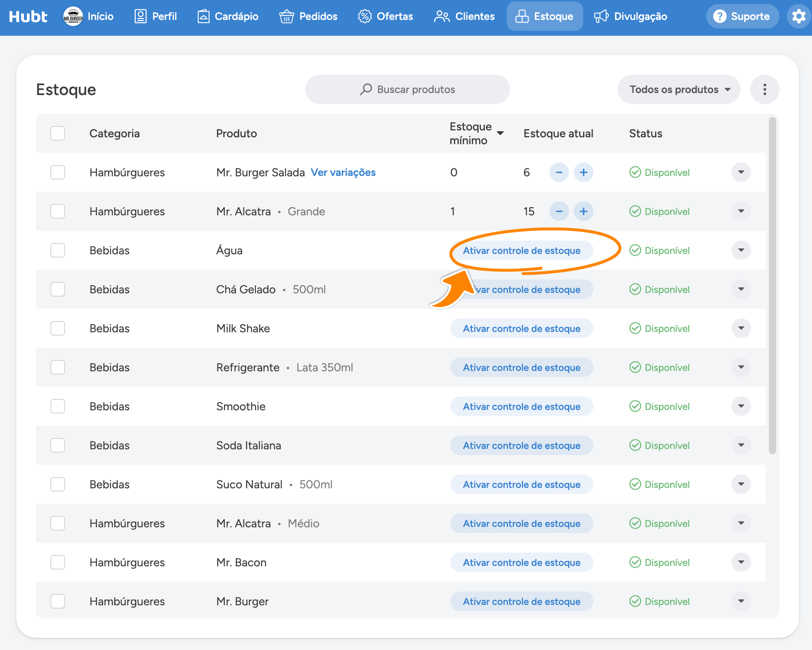Open the Divulgação tab
This screenshot has width=812, height=650.
click(x=631, y=16)
